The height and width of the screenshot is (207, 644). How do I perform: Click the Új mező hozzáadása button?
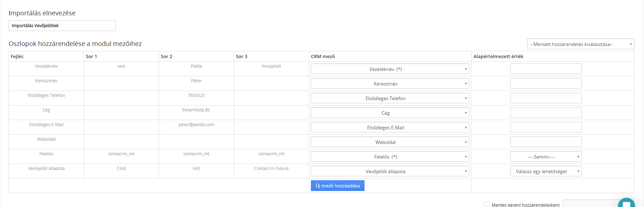point(337,186)
